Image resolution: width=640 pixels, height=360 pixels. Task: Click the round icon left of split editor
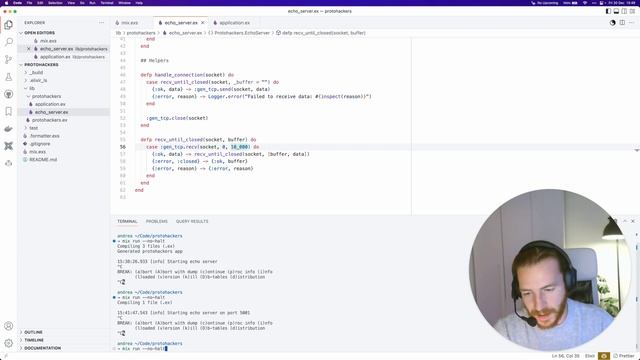tap(612, 23)
